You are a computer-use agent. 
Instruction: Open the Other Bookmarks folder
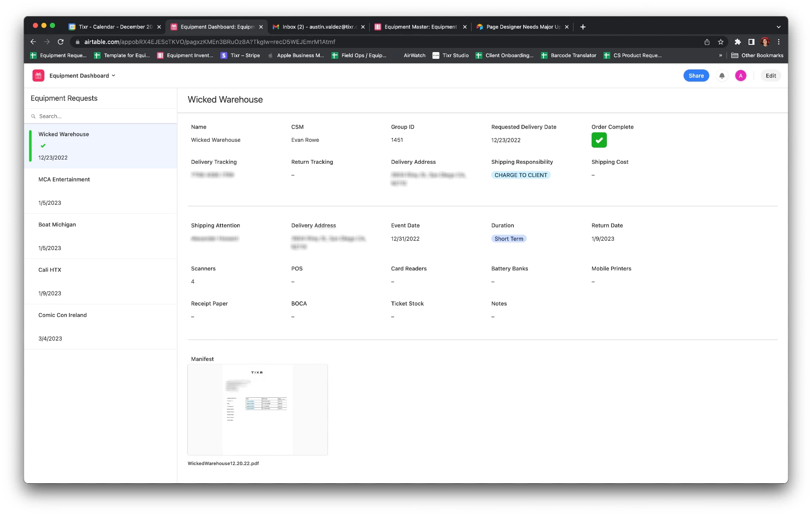(757, 55)
